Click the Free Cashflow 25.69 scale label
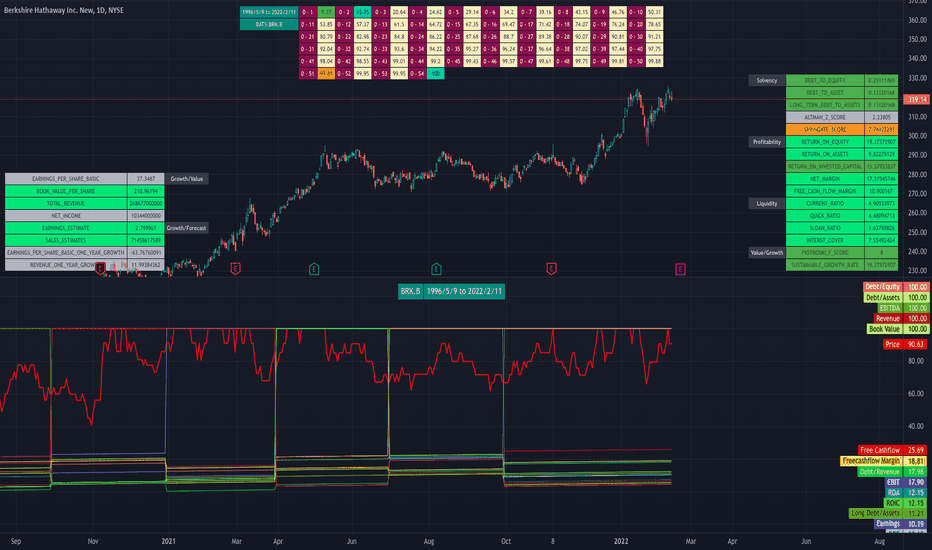This screenshot has width=932, height=550. coord(893,450)
